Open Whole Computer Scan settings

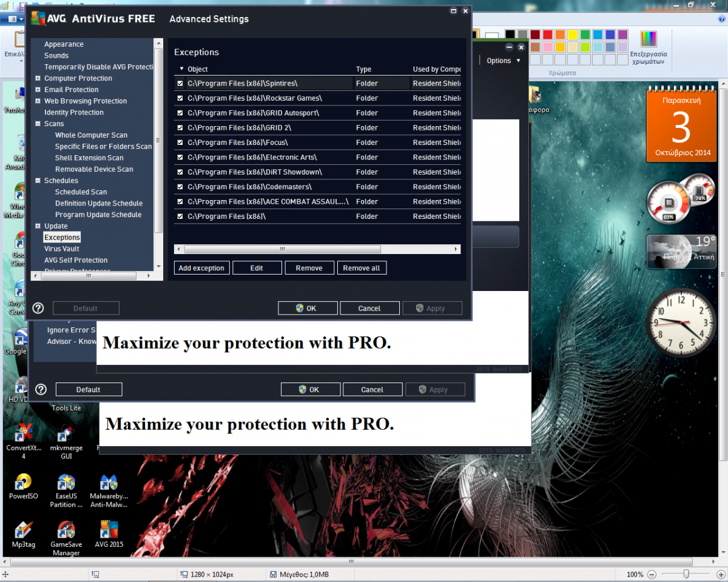(x=91, y=135)
